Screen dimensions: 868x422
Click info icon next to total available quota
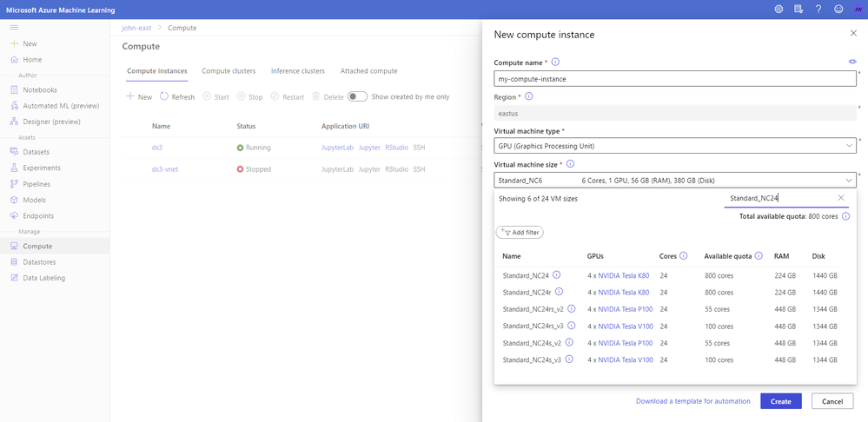pos(846,216)
